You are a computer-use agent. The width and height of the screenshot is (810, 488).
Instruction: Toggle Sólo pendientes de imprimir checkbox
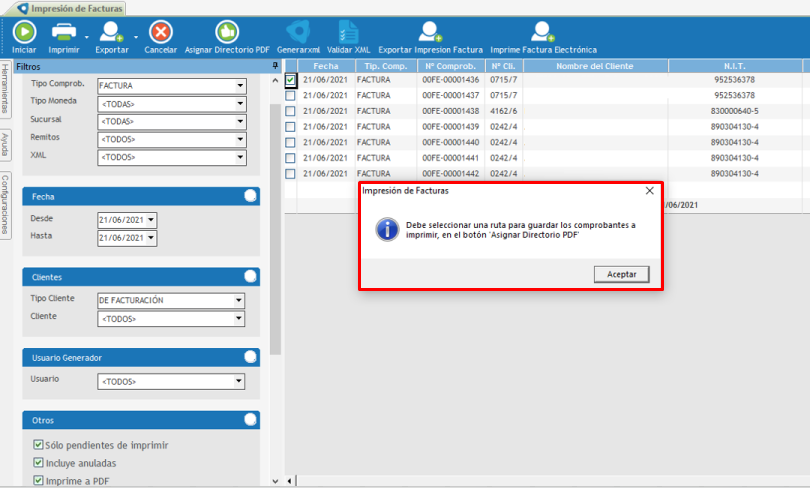tap(38, 445)
